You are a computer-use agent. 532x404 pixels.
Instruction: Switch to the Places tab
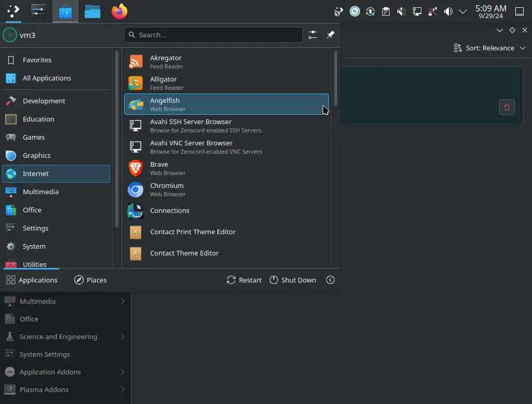[x=90, y=280]
